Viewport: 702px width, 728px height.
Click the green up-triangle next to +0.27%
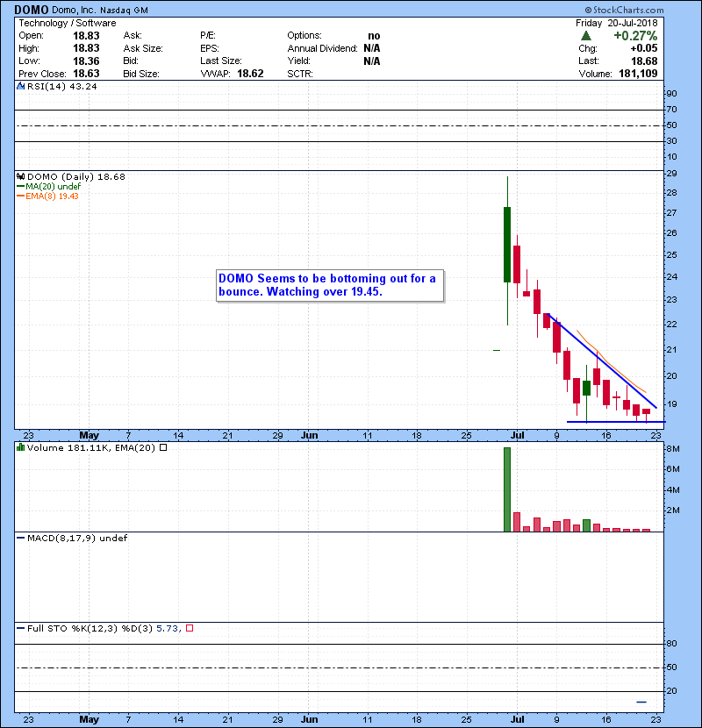pos(586,36)
